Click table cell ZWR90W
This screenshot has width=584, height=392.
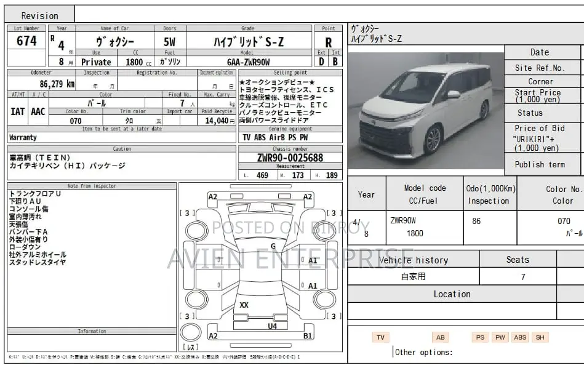coord(403,220)
